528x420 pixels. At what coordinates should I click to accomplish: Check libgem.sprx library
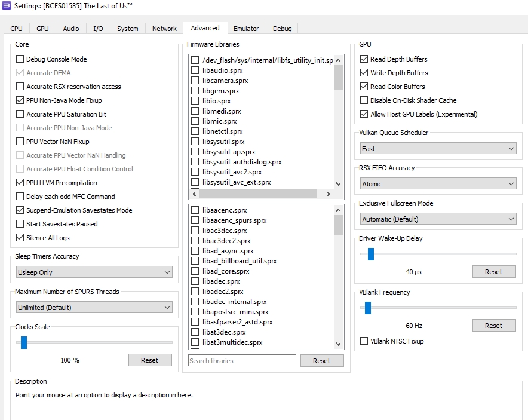point(195,91)
